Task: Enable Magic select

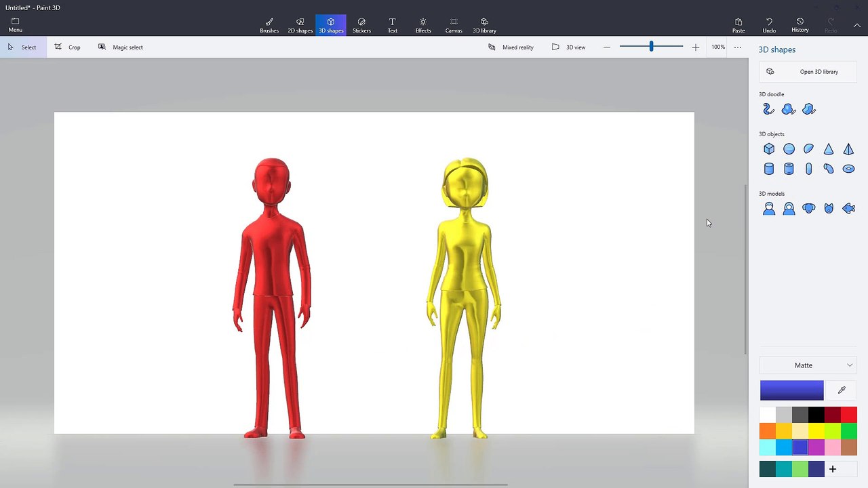Action: (120, 47)
